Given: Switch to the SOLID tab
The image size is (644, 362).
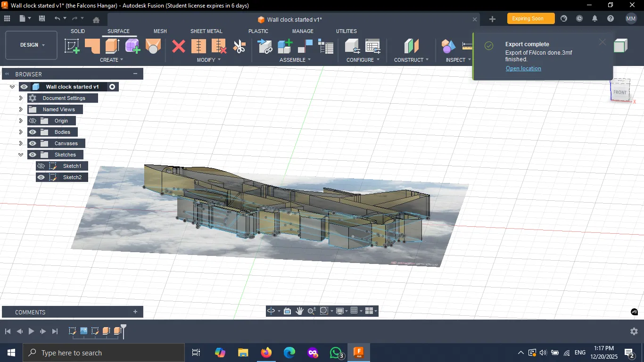Looking at the screenshot, I should (78, 31).
